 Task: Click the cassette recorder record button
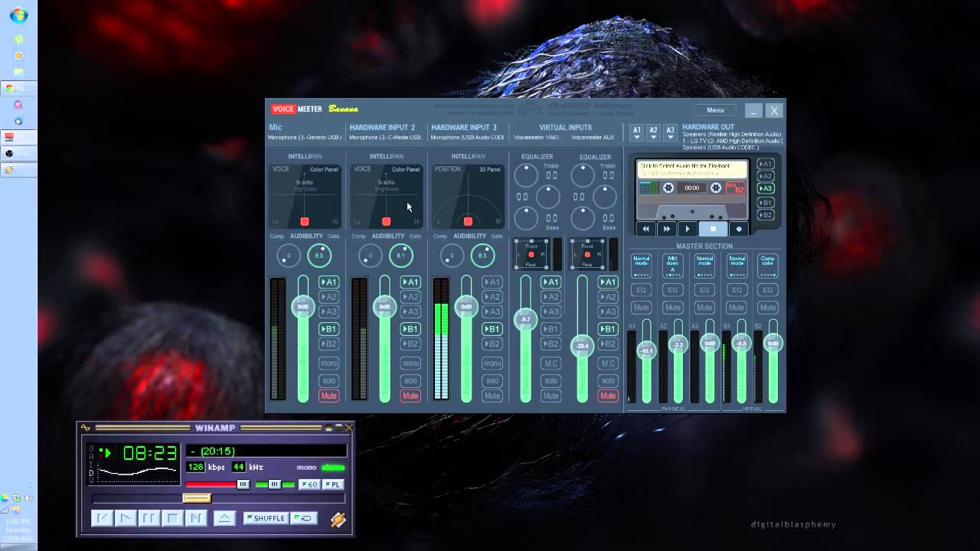(x=739, y=229)
